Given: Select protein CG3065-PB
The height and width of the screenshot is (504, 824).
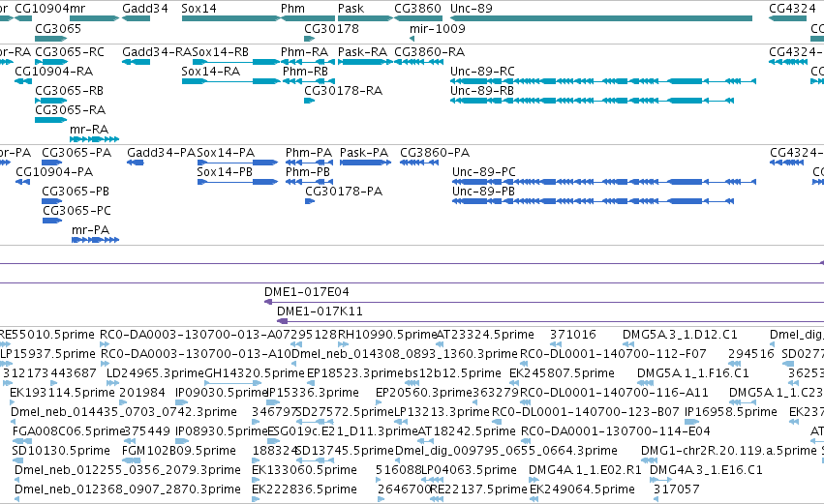Looking at the screenshot, I should (x=52, y=201).
